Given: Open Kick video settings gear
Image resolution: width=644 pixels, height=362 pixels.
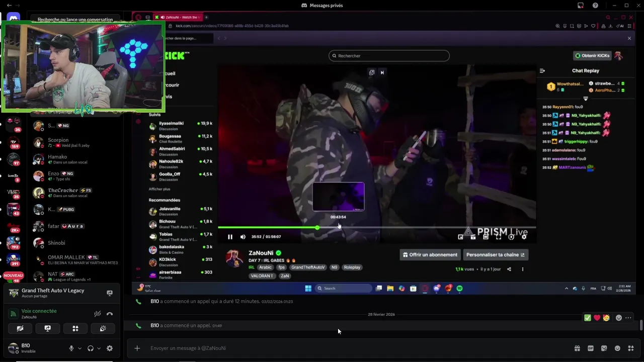Looking at the screenshot, I should 524,236.
